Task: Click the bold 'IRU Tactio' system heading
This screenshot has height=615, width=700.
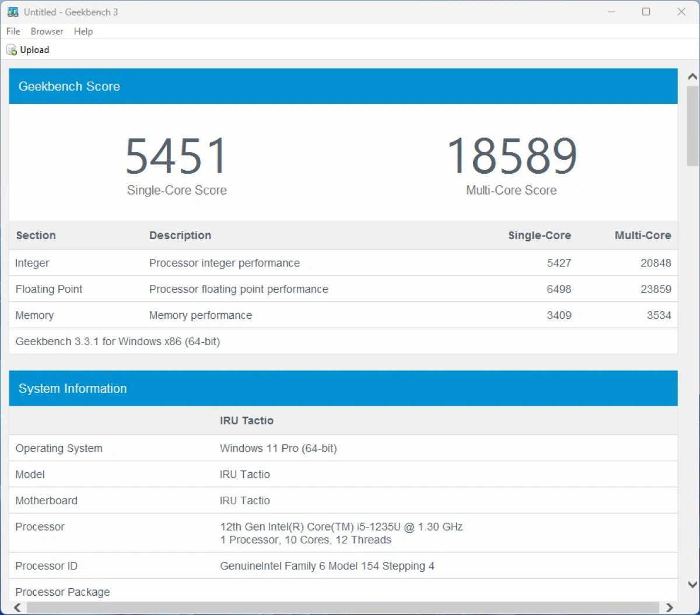Action: 247,420
